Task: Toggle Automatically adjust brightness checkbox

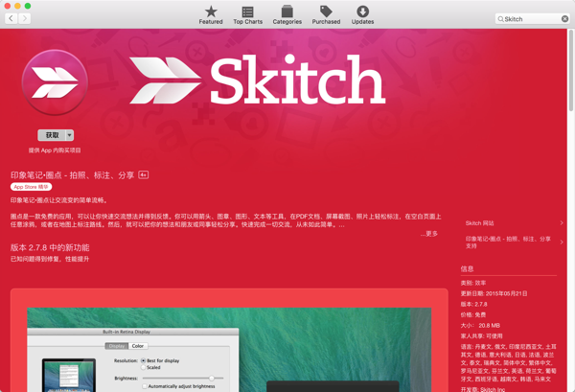Action: coord(145,386)
